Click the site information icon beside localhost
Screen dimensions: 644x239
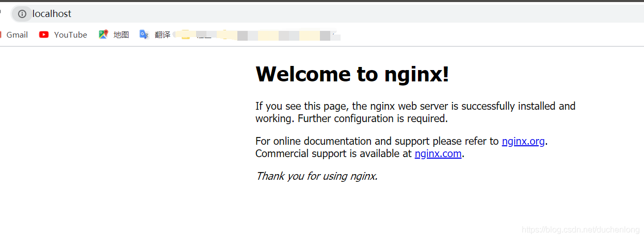coord(22,14)
